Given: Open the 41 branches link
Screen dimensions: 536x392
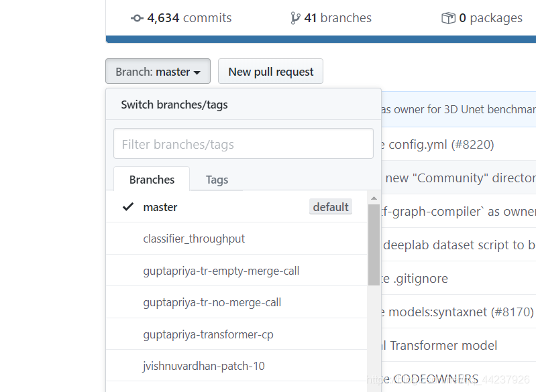Looking at the screenshot, I should [331, 17].
